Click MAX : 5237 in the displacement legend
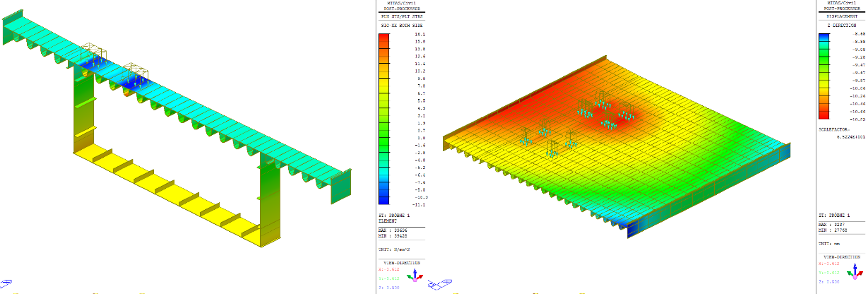 pyautogui.click(x=832, y=224)
